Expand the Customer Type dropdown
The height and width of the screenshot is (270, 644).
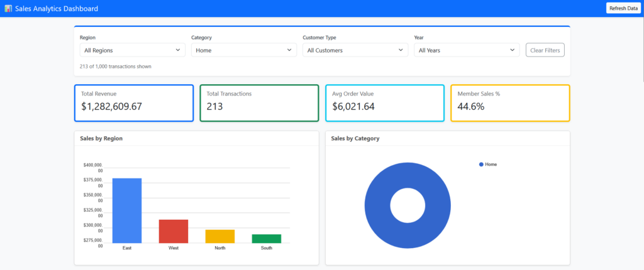355,50
